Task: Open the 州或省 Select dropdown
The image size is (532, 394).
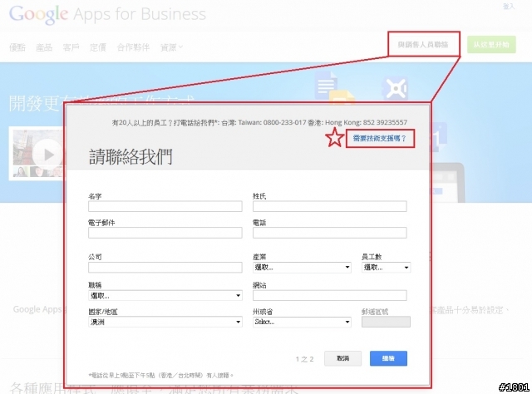Action: (x=302, y=322)
